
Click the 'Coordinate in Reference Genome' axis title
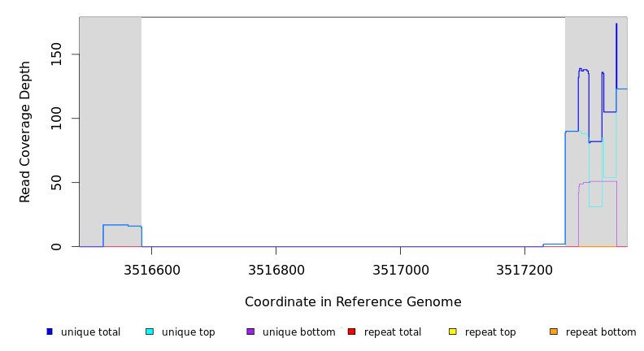(x=353, y=302)
